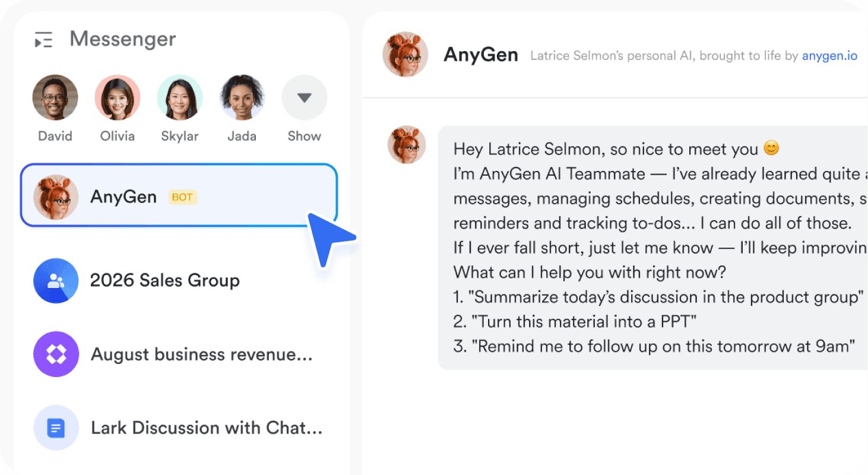Open the 2026 Sales Group chat
Viewport: 868px width, 475px height.
pyautogui.click(x=179, y=281)
